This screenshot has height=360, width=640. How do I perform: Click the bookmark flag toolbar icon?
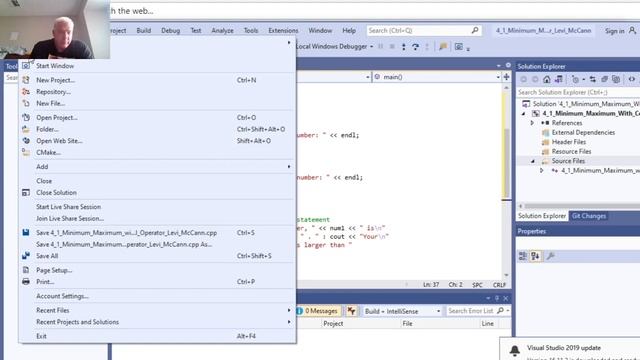click(443, 47)
